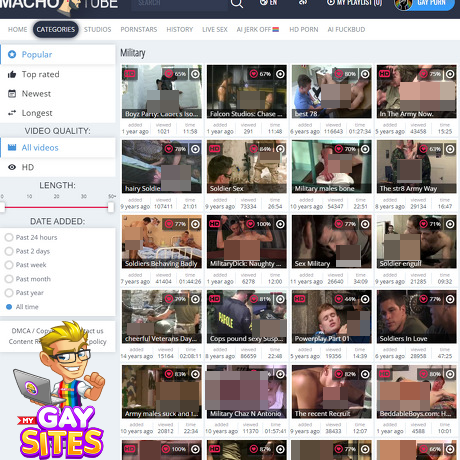This screenshot has height=460, width=460.
Task: Open the Studios tab
Action: pos(97,29)
